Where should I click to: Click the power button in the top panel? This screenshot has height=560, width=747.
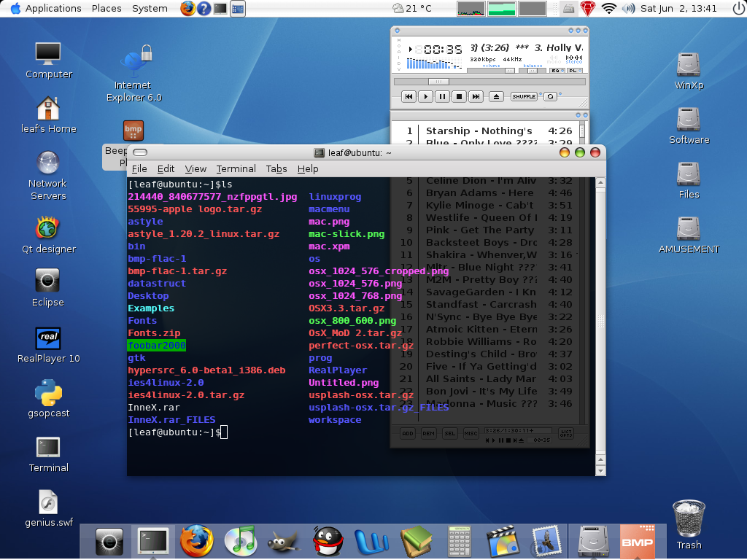pos(739,9)
